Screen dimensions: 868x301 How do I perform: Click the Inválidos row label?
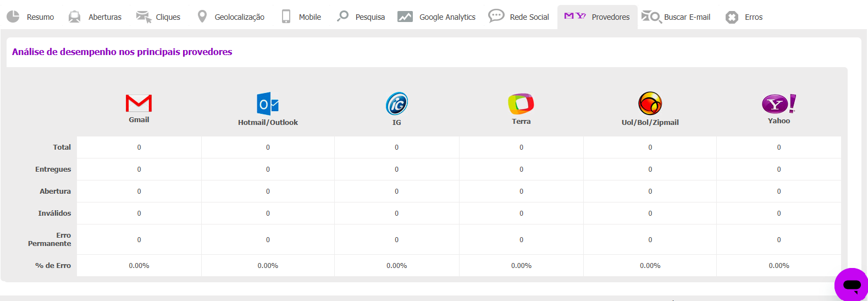tap(54, 213)
